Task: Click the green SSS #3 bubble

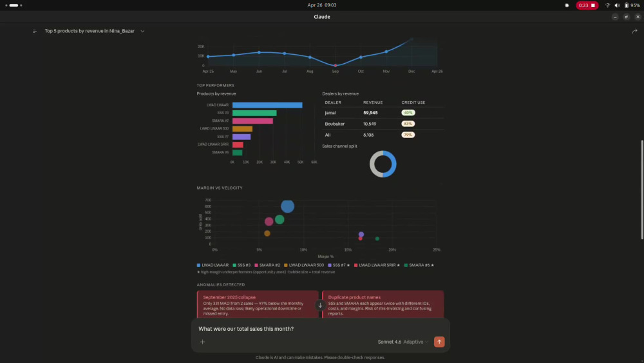Action: tap(279, 219)
